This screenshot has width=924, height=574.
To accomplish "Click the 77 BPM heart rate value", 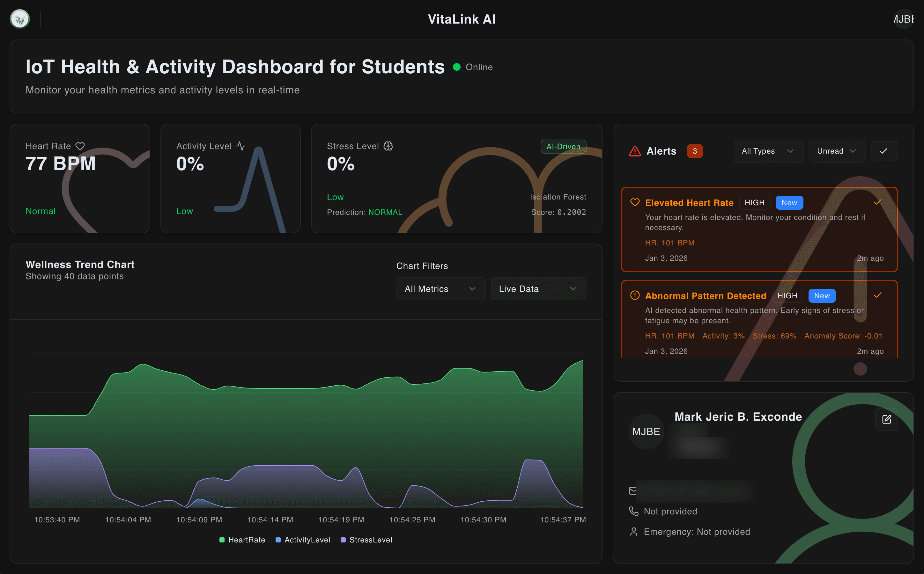I will 60,164.
